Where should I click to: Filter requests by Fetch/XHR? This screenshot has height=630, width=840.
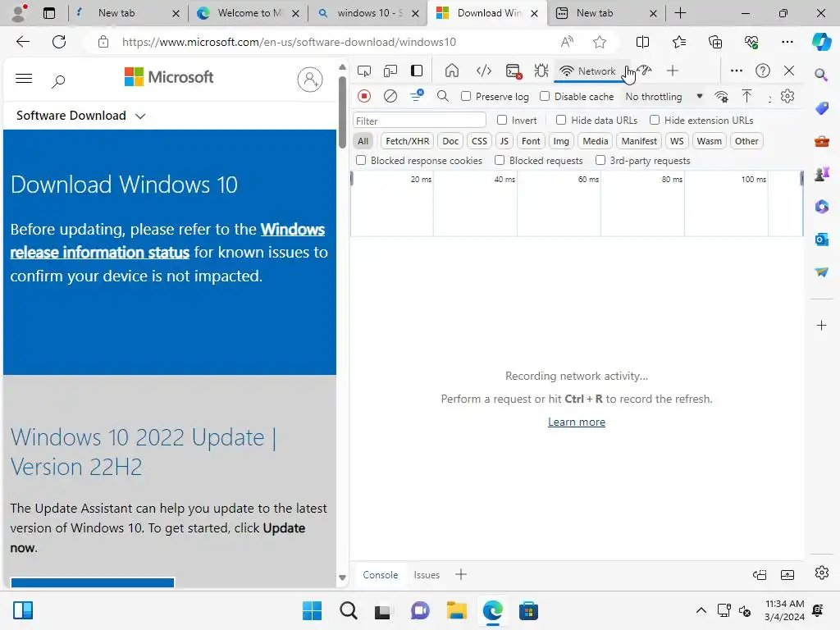coord(407,141)
